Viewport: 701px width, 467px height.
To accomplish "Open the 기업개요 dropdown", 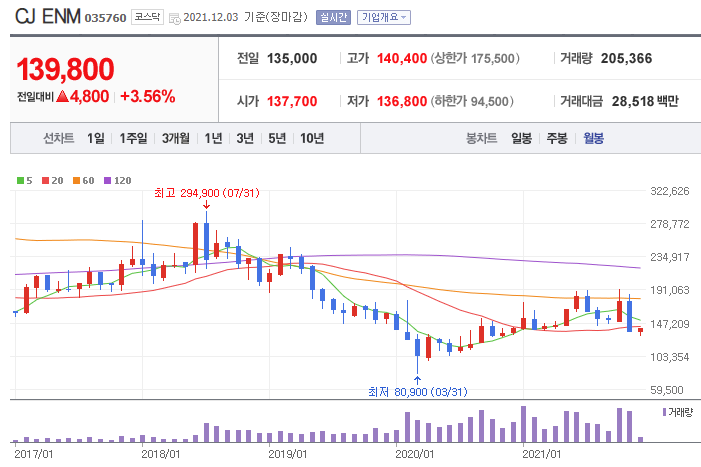I will pyautogui.click(x=384, y=17).
